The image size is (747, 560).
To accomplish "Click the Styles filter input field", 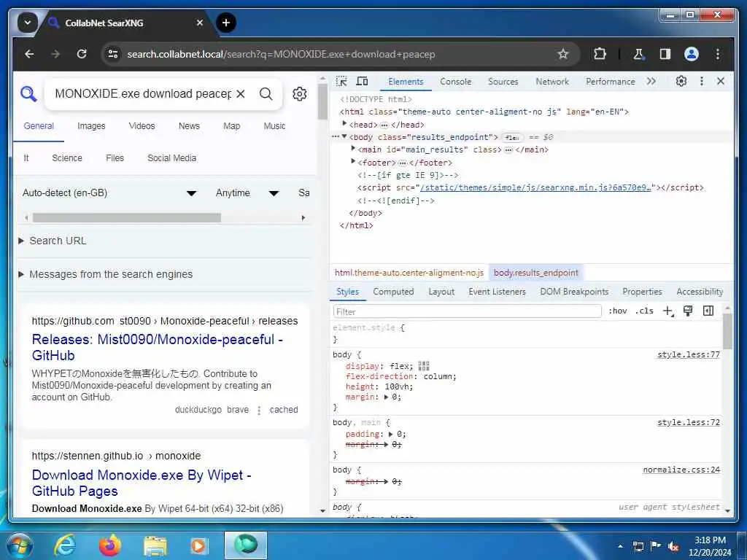I will (x=467, y=311).
